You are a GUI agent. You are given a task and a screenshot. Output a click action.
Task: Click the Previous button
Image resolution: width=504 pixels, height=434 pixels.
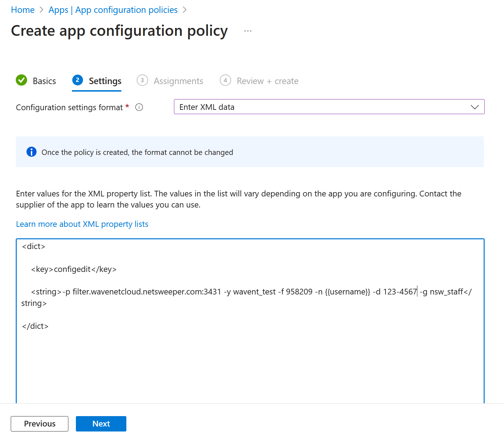coord(39,424)
